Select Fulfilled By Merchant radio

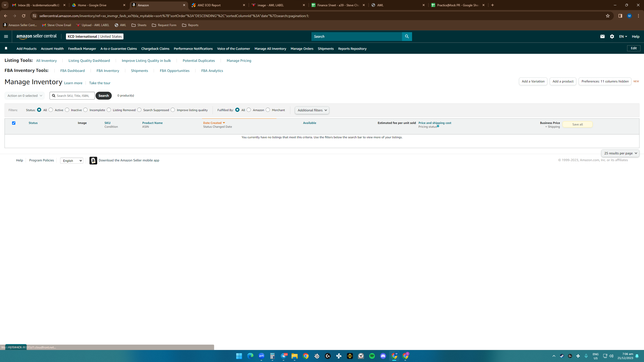(x=268, y=110)
